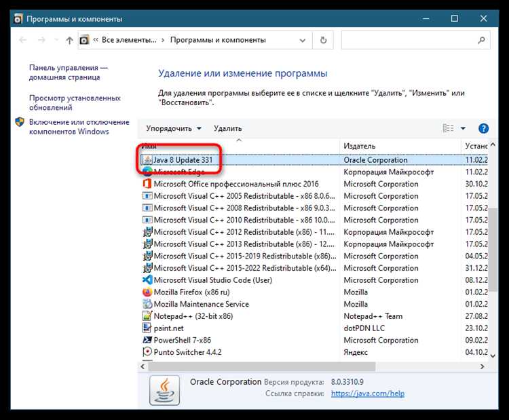Image resolution: width=509 pixels, height=420 pixels.
Task: Select the Microsoft Edge icon in list
Action: [147, 172]
